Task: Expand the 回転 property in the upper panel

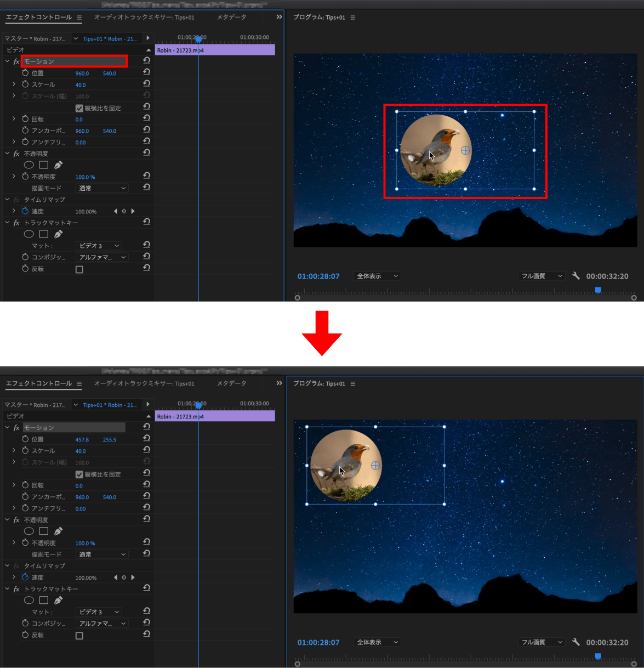Action: click(14, 119)
